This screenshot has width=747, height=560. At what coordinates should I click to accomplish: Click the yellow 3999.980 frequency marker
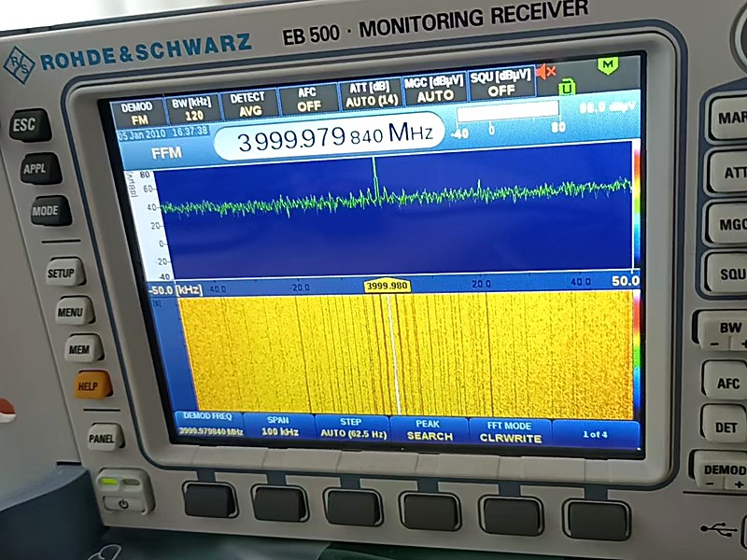[388, 286]
